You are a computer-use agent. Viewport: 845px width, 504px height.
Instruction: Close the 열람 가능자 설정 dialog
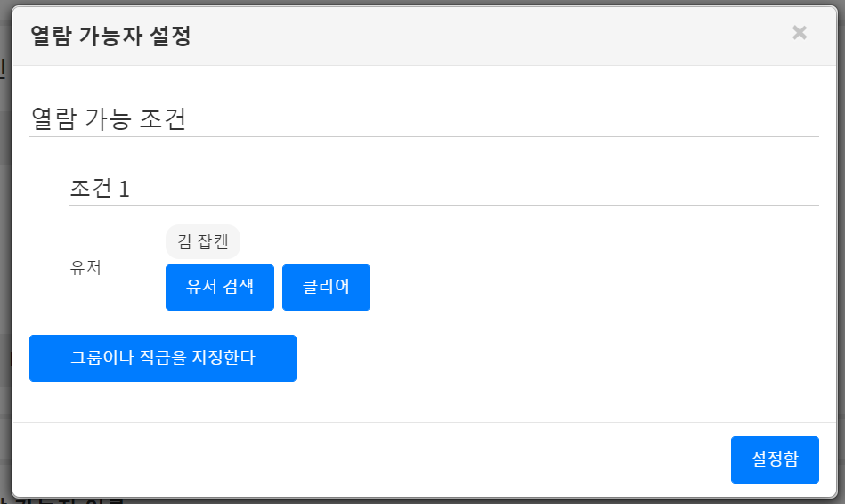[800, 33]
